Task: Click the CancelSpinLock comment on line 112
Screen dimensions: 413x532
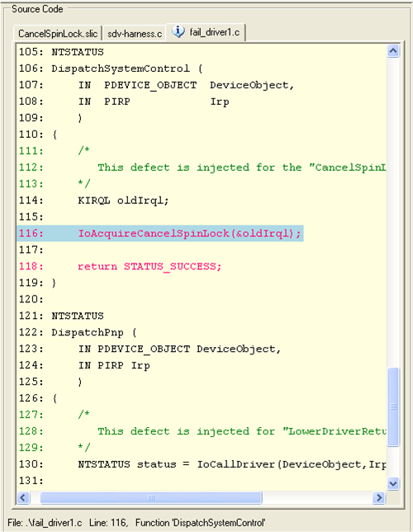Action: pos(242,167)
